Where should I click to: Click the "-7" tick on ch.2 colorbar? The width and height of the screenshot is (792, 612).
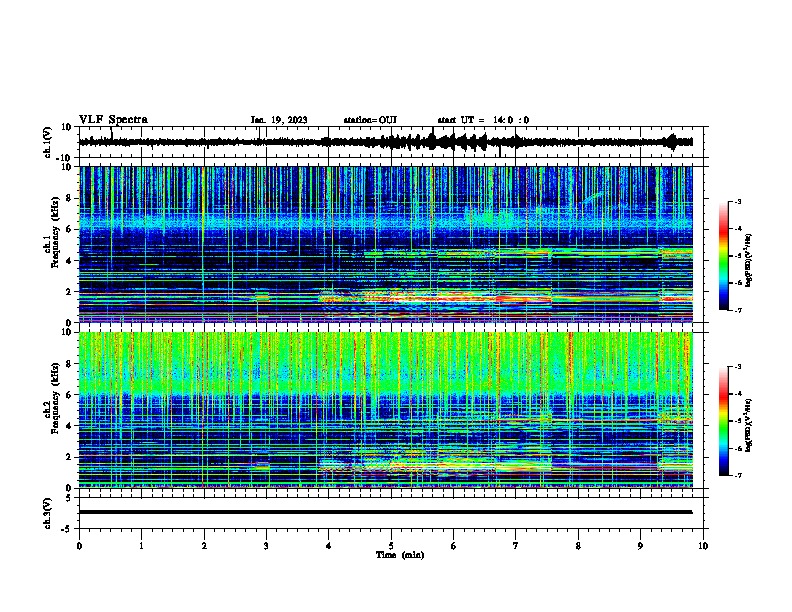coord(738,475)
